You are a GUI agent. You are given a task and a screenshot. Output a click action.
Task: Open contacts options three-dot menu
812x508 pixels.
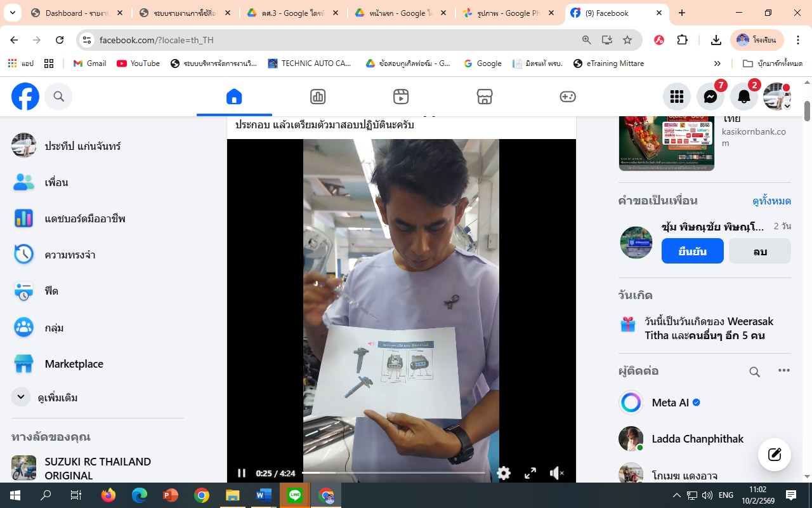[783, 371]
